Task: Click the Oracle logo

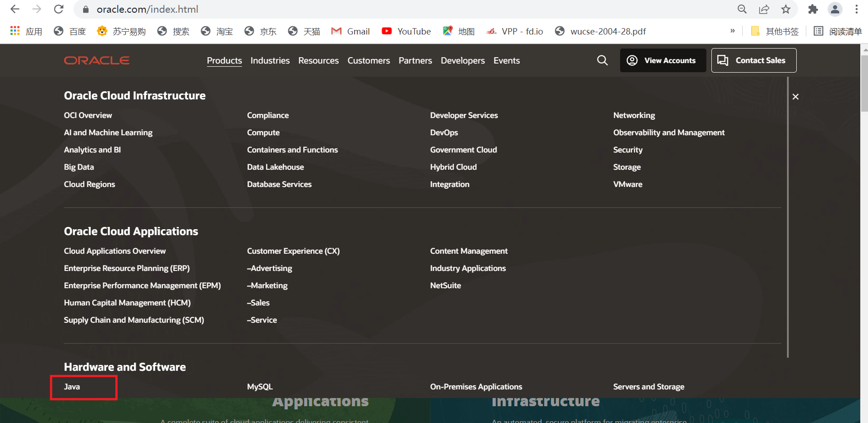Action: (x=97, y=60)
